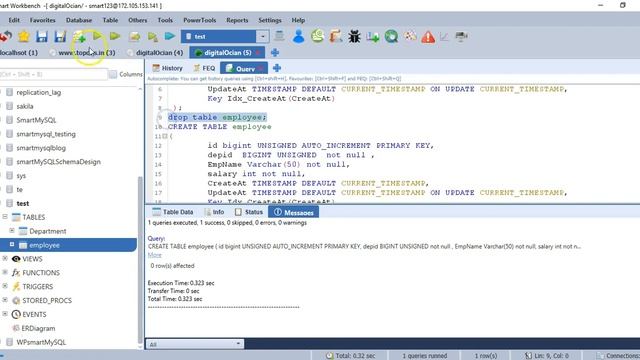640x360 pixels.
Task: Switch to the Info result tab
Action: (214, 212)
